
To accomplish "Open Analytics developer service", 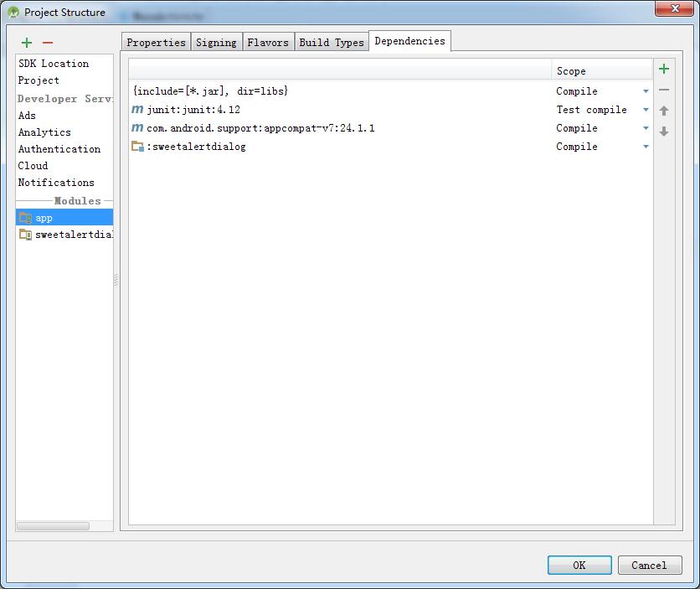I will tap(44, 132).
